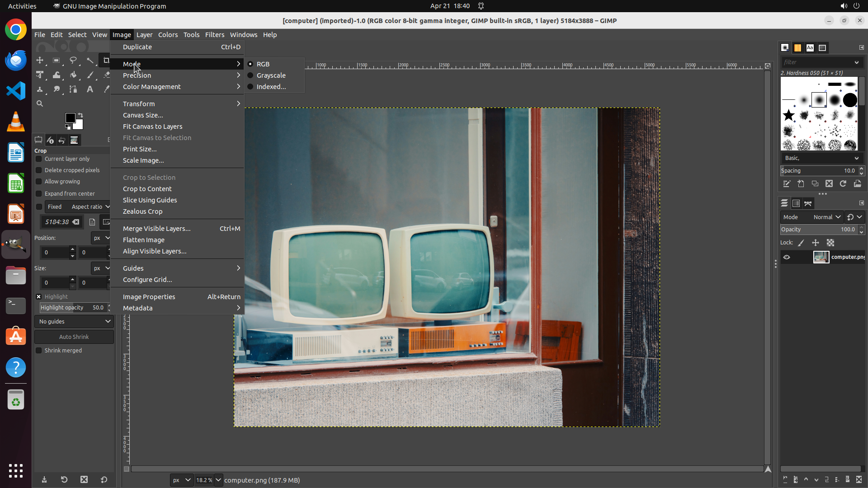Screen dimensions: 868x488
Task: Refresh the brushes list
Action: [843, 184]
